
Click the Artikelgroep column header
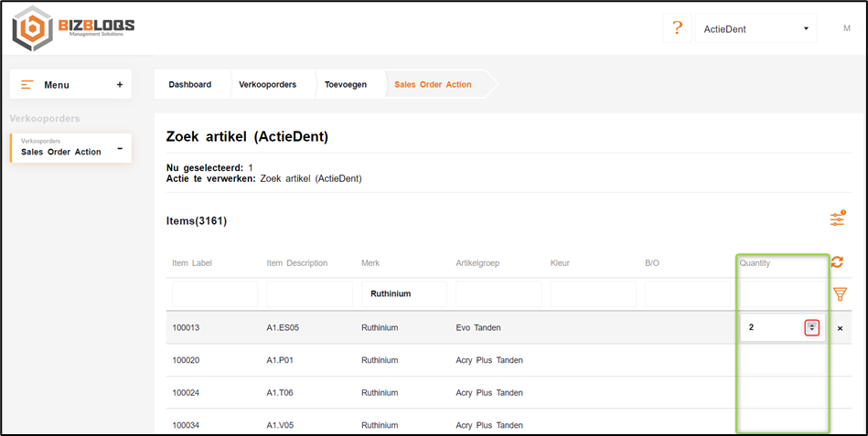point(476,263)
